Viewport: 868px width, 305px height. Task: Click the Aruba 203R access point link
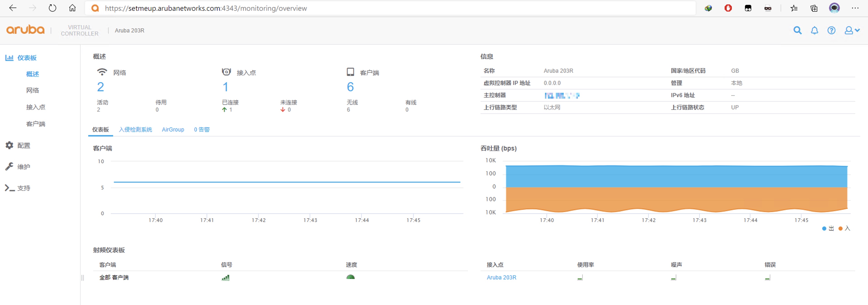pyautogui.click(x=501, y=277)
